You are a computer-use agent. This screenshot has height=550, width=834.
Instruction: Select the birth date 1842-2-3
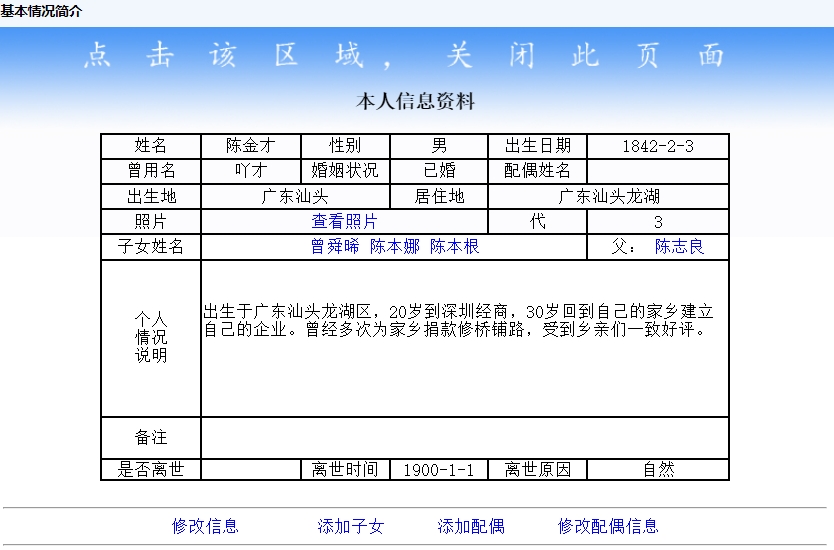[x=658, y=146]
